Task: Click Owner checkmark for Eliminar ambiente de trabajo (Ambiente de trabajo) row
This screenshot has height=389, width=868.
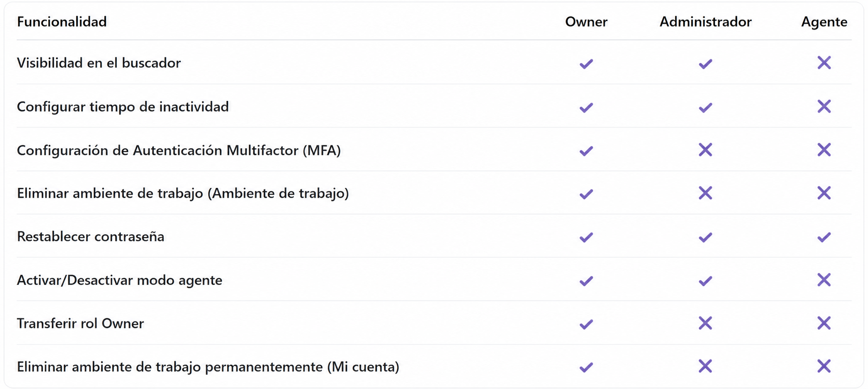Action: (586, 194)
